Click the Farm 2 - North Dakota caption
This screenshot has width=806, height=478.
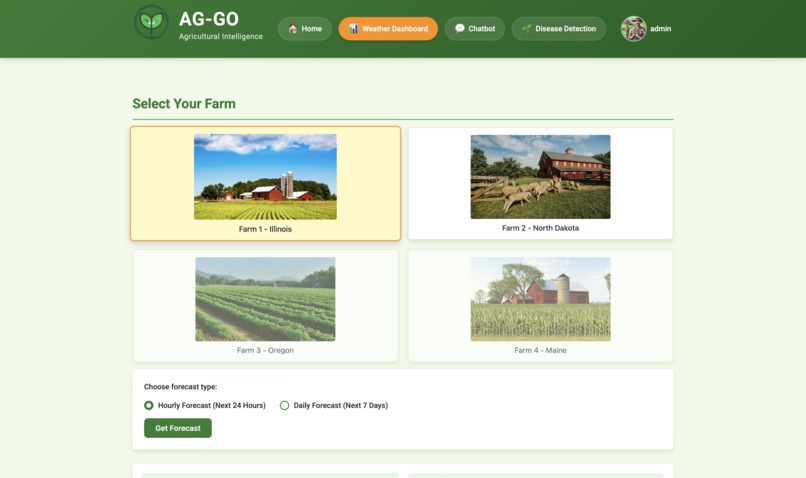(540, 228)
